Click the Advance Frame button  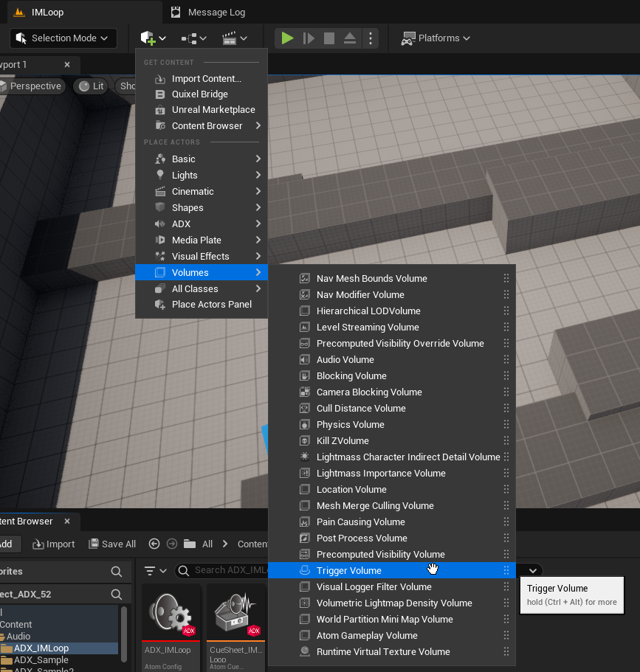[x=309, y=38]
